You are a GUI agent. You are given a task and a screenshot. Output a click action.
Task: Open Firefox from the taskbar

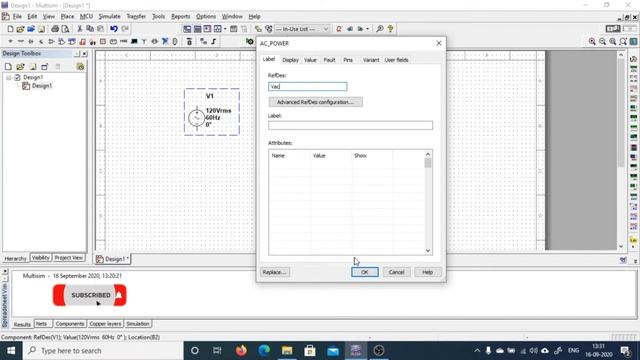point(241,351)
